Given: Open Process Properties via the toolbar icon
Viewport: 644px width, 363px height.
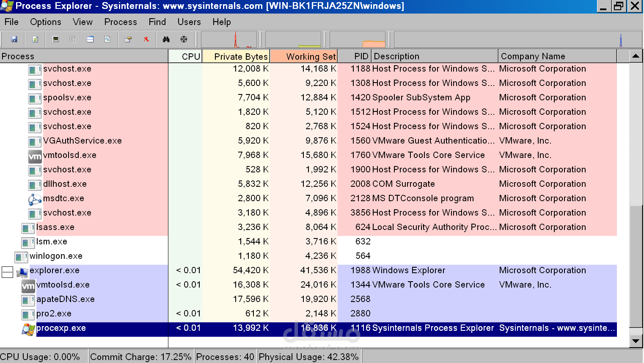Looking at the screenshot, I should pos(128,39).
